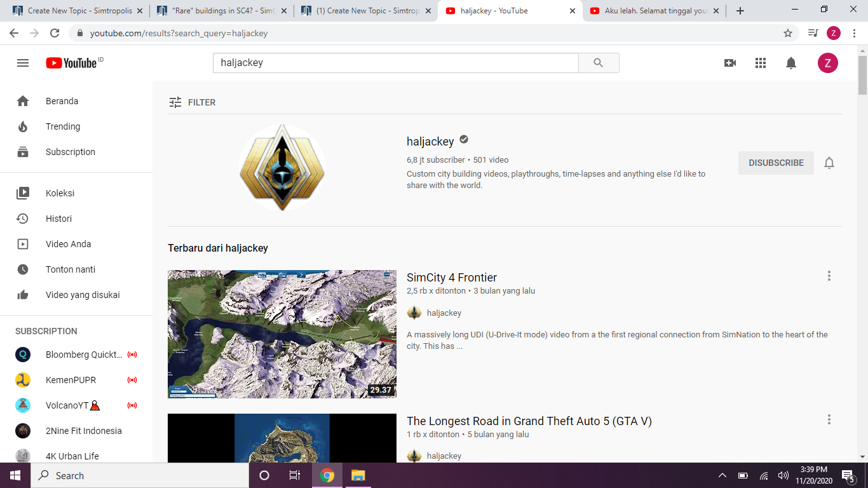Click the Histori clock-arrow icon
Image resolution: width=868 pixels, height=488 pixels.
23,219
